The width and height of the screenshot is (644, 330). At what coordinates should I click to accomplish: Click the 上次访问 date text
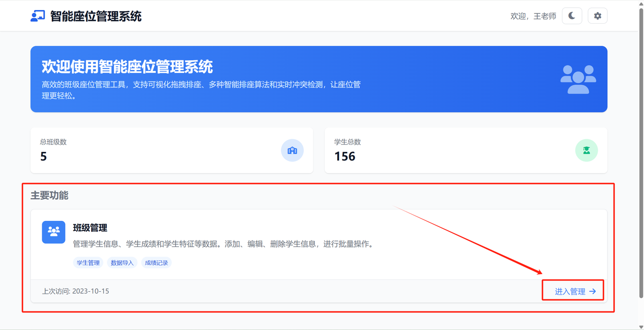pyautogui.click(x=75, y=291)
